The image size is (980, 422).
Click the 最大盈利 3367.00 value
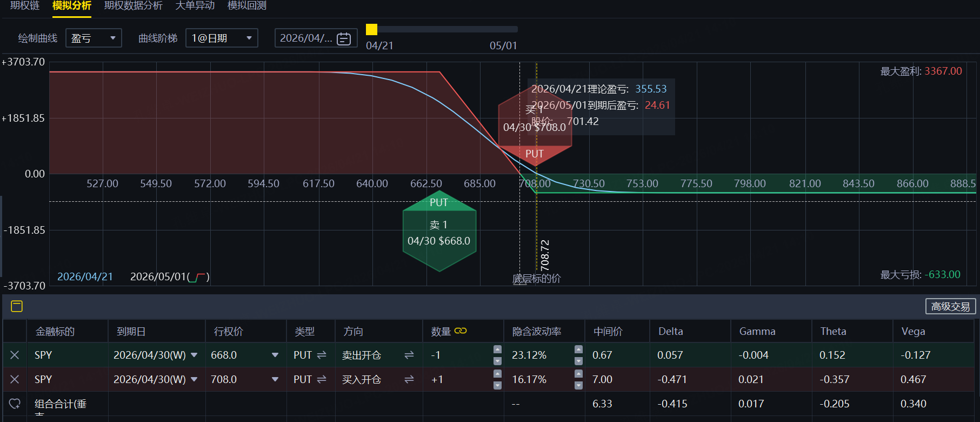943,71
